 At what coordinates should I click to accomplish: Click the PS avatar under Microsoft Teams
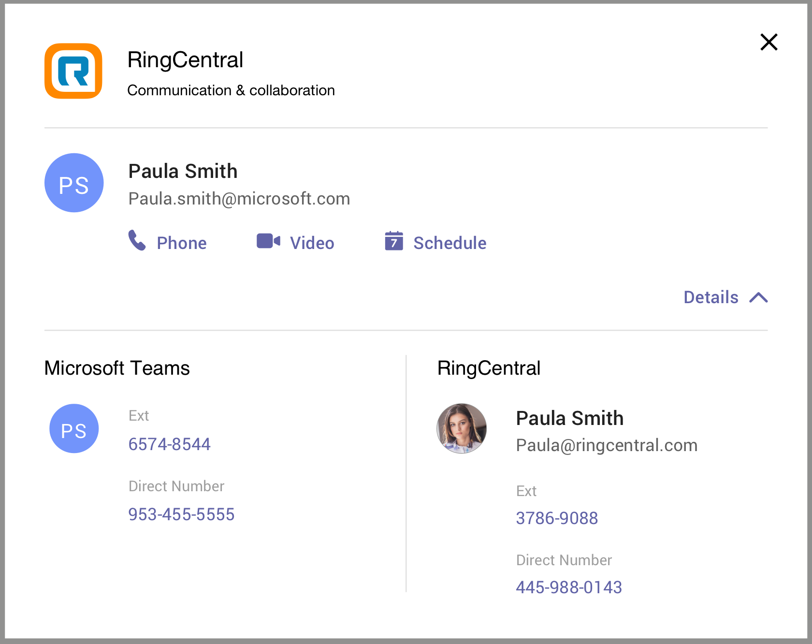click(74, 428)
